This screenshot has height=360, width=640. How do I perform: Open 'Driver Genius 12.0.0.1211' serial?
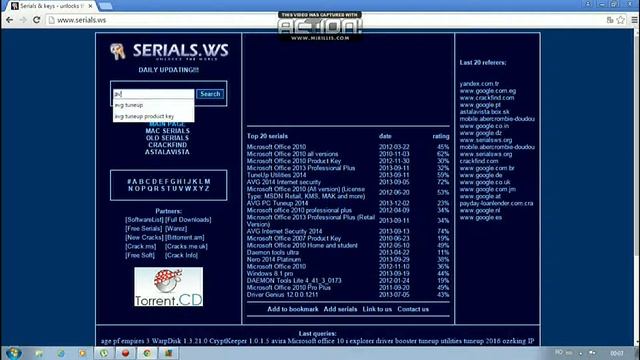pyautogui.click(x=282, y=294)
